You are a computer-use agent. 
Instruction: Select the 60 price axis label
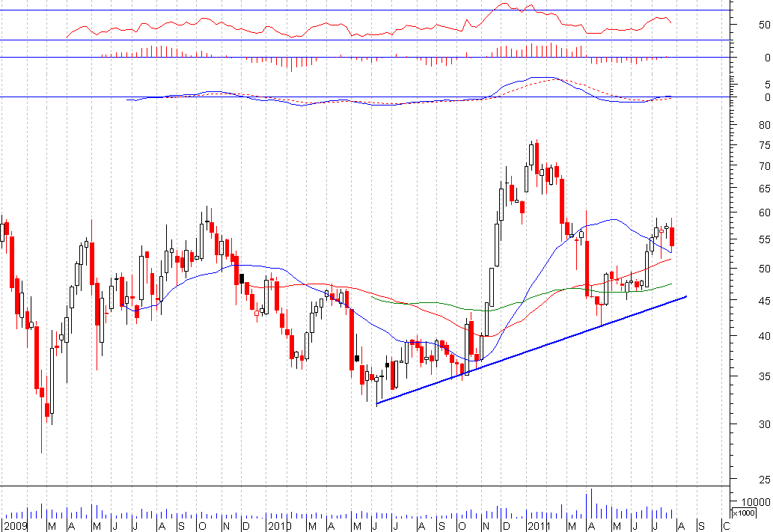pos(764,213)
